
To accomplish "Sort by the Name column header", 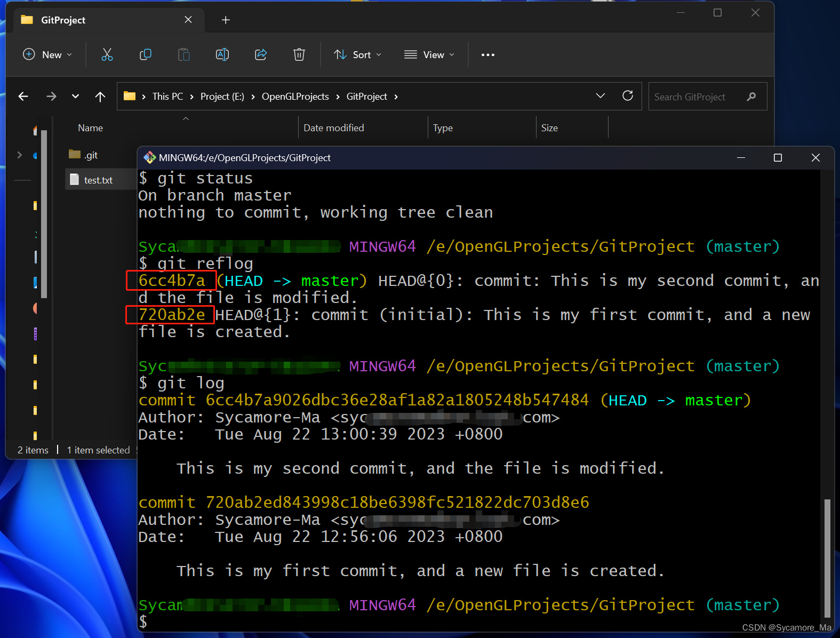I will coord(90,127).
